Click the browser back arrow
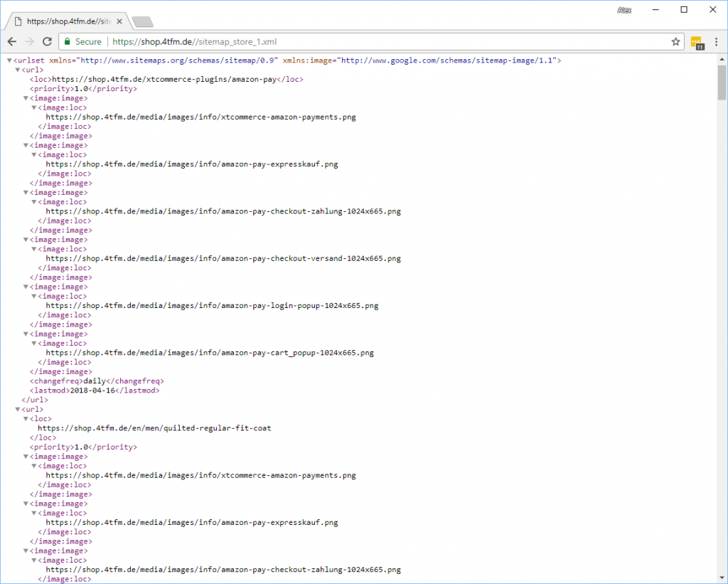Screen dimensions: 728x584 click(x=12, y=42)
